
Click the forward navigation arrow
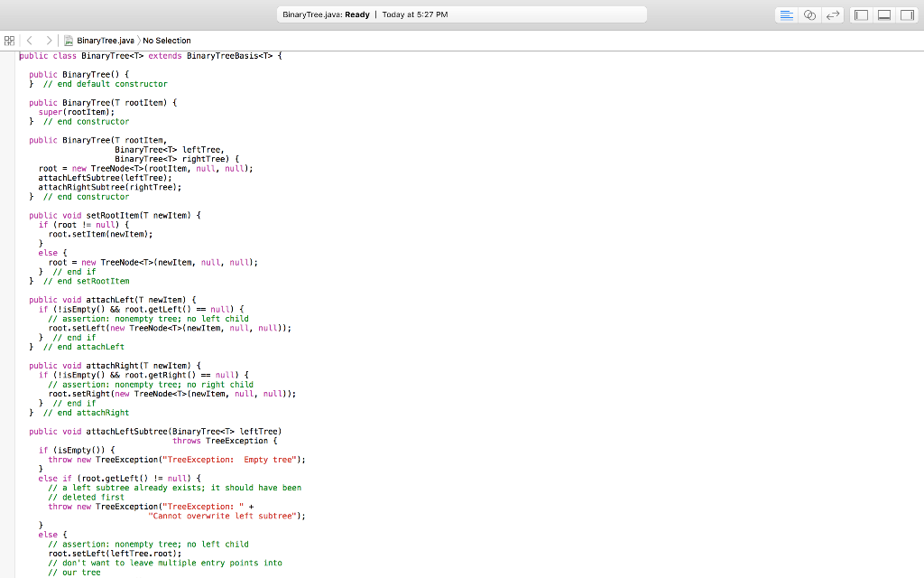[x=49, y=40]
